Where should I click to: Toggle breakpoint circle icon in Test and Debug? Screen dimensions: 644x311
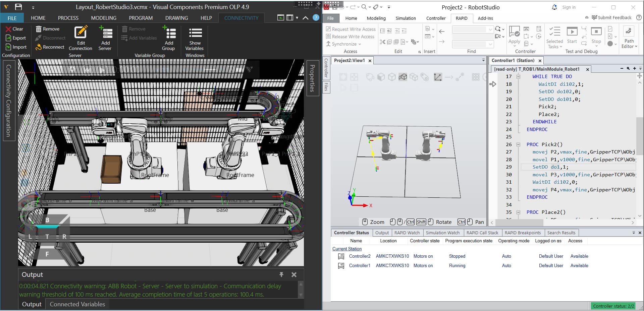click(610, 44)
